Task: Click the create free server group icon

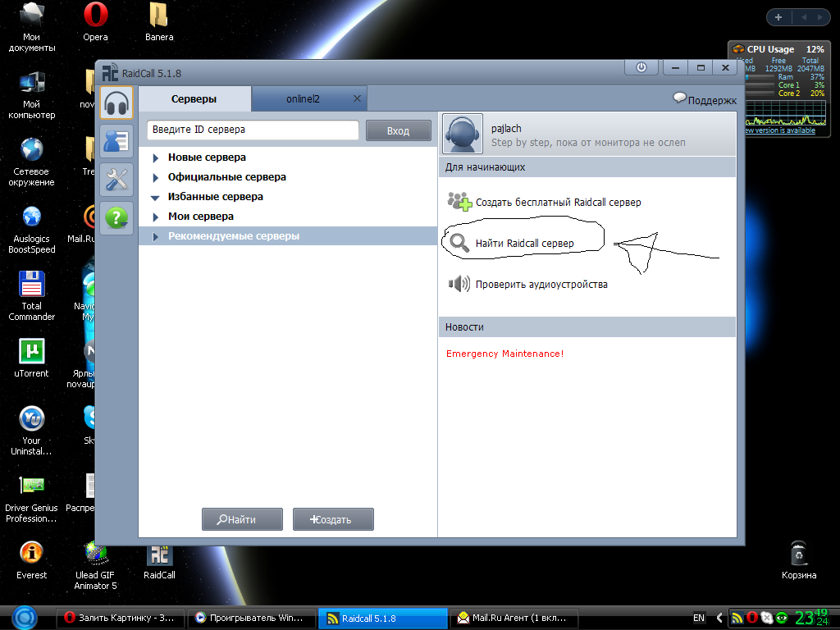Action: coord(459,202)
